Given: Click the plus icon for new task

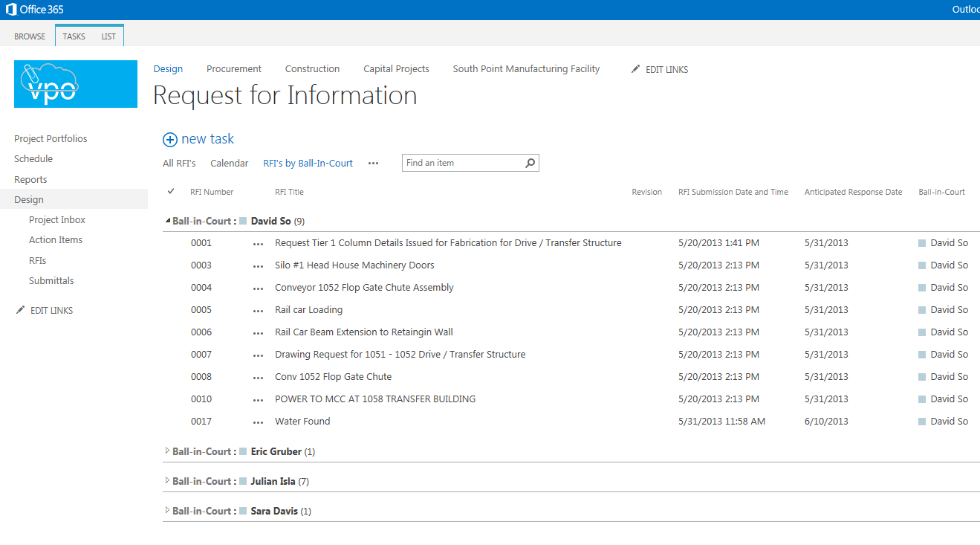Looking at the screenshot, I should (170, 140).
